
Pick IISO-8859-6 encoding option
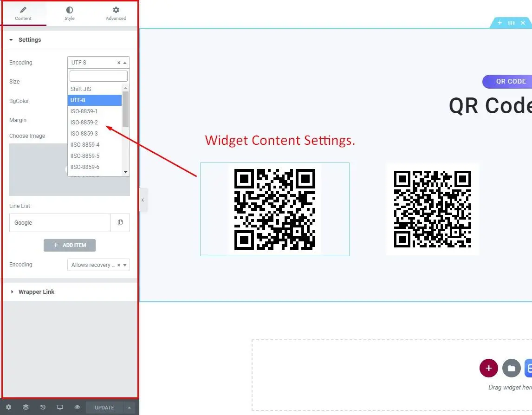[95, 167]
